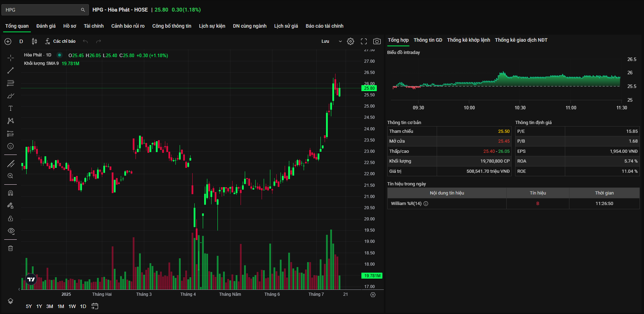
Task: Open the Đánh giá tab
Action: click(46, 26)
